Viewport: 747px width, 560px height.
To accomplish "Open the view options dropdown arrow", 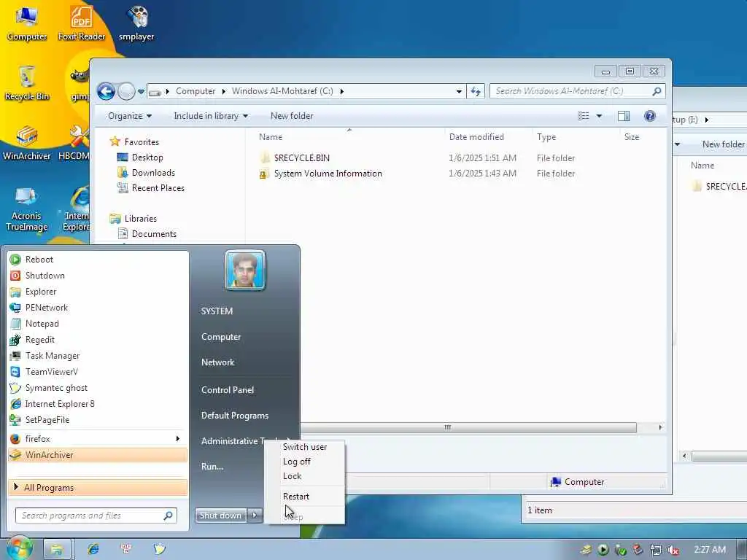I will pyautogui.click(x=599, y=116).
